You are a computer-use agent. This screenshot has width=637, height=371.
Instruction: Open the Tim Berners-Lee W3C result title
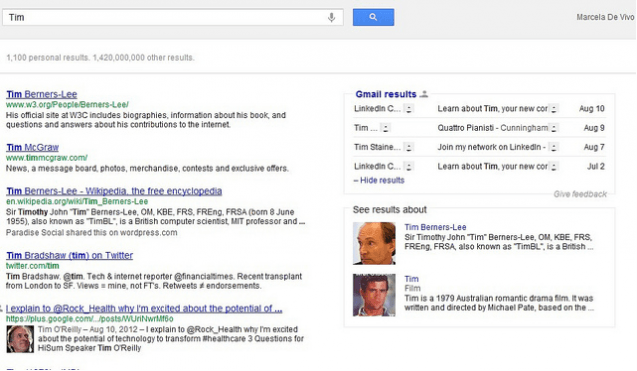click(41, 94)
